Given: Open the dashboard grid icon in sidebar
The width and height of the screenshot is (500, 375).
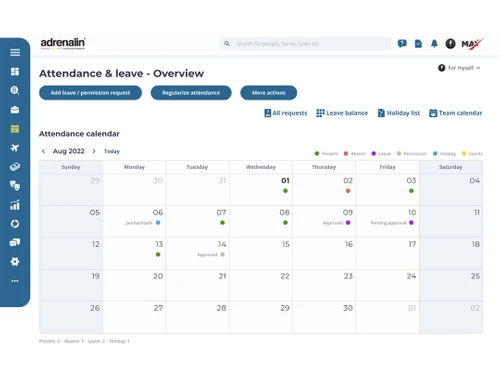Looking at the screenshot, I should pos(15,72).
